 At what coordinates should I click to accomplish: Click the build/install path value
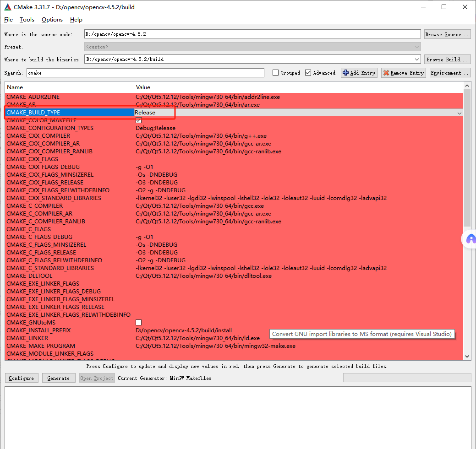[184, 330]
